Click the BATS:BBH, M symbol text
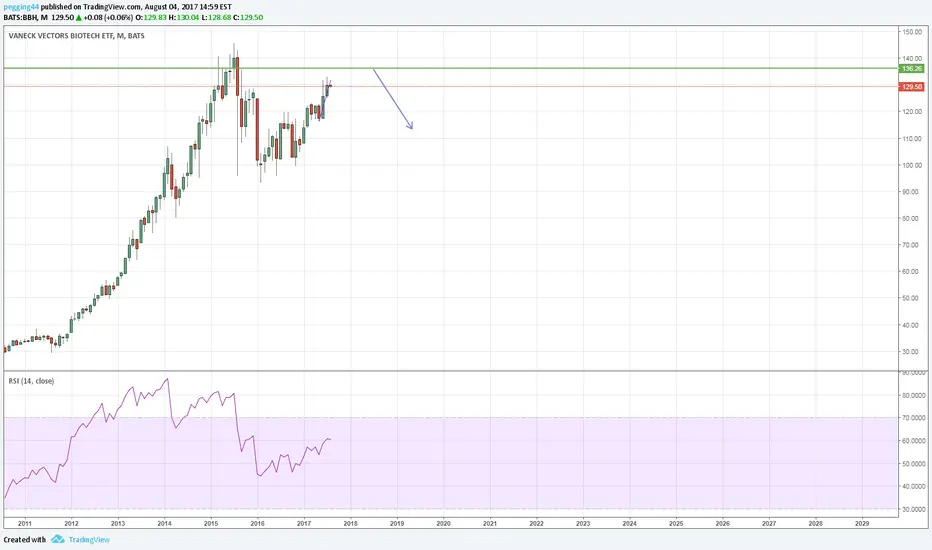The width and height of the screenshot is (932, 550). pos(26,17)
